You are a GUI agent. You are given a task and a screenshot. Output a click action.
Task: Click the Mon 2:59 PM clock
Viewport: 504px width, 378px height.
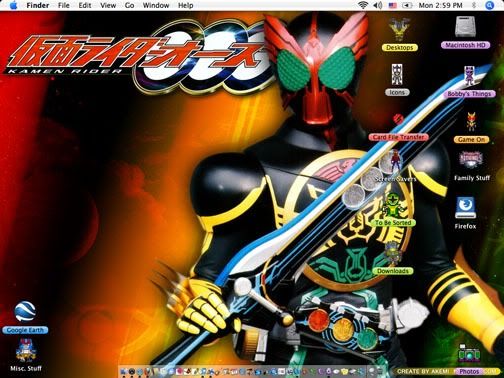[440, 5]
